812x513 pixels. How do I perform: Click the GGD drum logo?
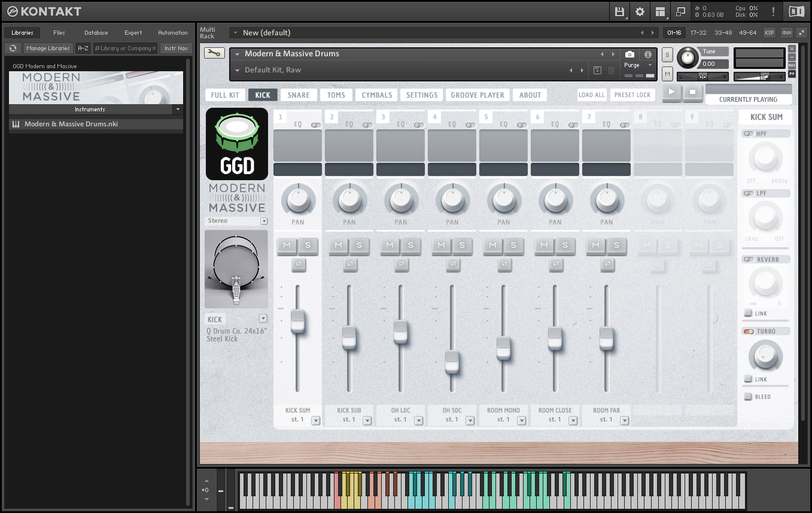[x=237, y=144]
